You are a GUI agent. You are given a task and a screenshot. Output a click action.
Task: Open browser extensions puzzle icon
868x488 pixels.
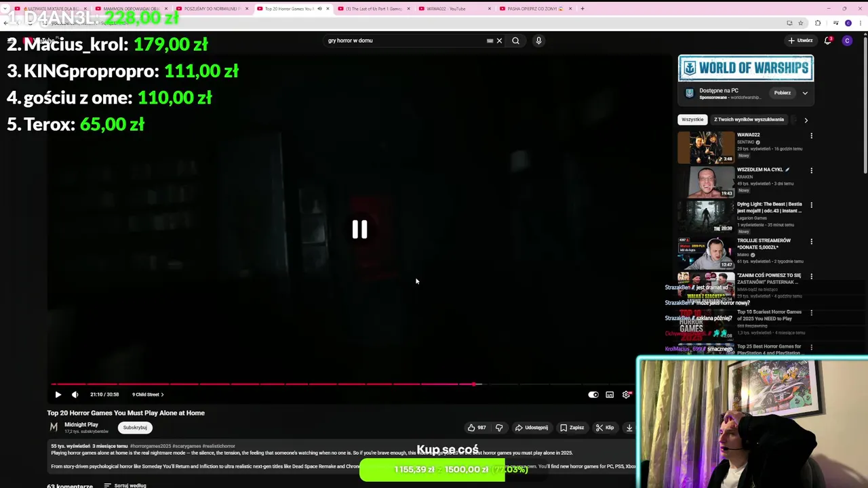(x=818, y=23)
